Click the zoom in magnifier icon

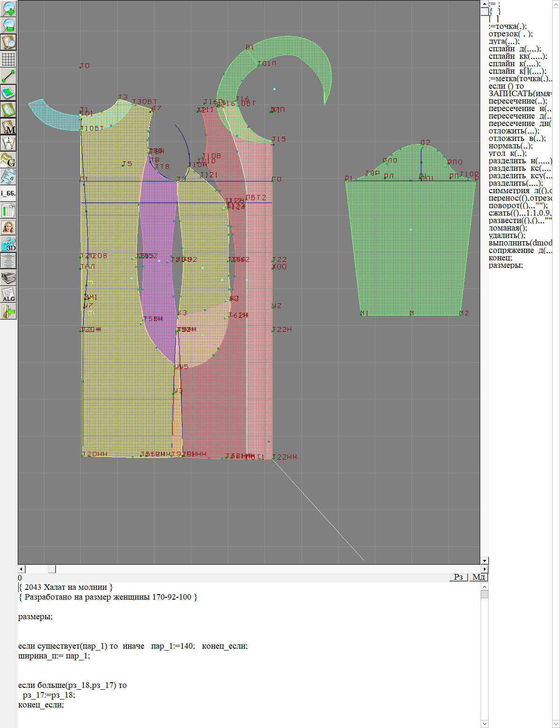8,8
